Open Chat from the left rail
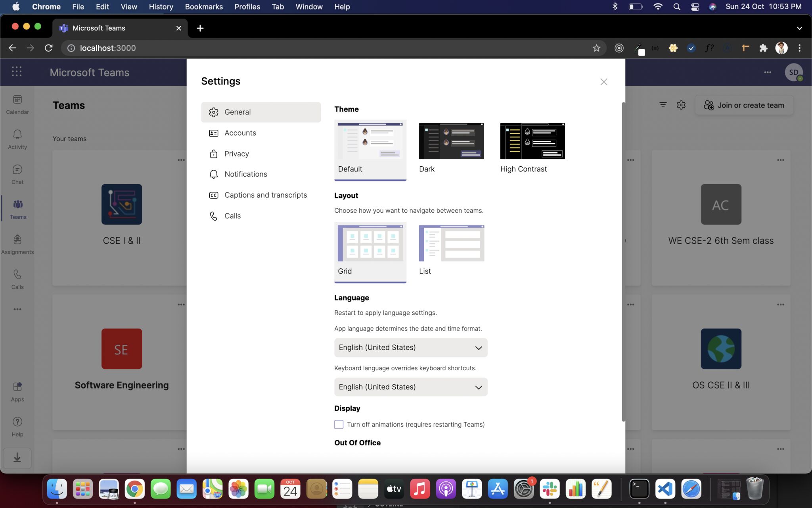Viewport: 812px width, 508px height. tap(17, 174)
